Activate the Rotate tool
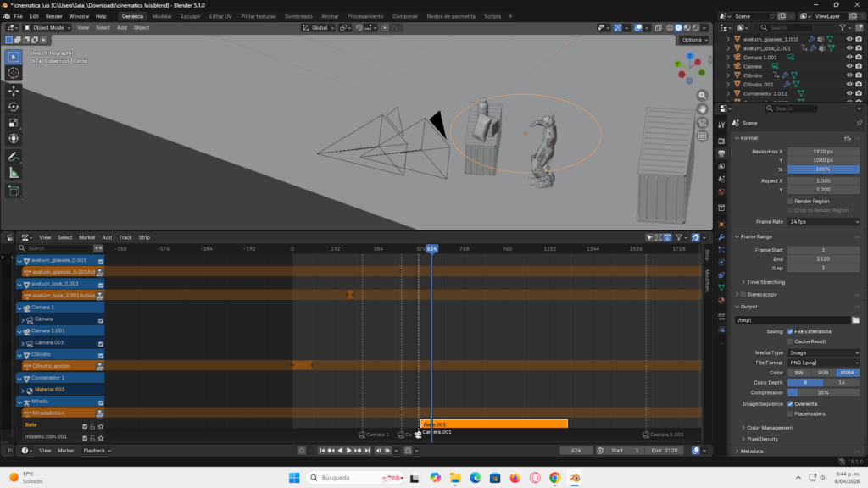Viewport: 868px width, 488px height. [x=14, y=107]
